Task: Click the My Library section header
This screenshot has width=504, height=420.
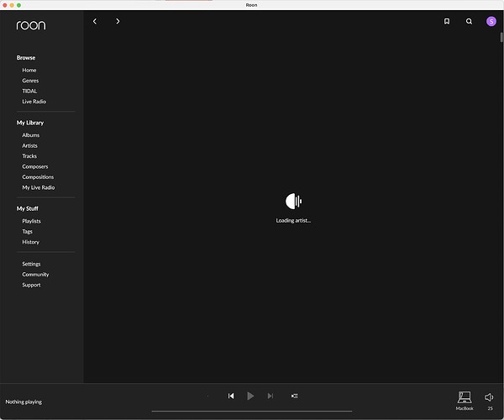Action: coord(30,123)
